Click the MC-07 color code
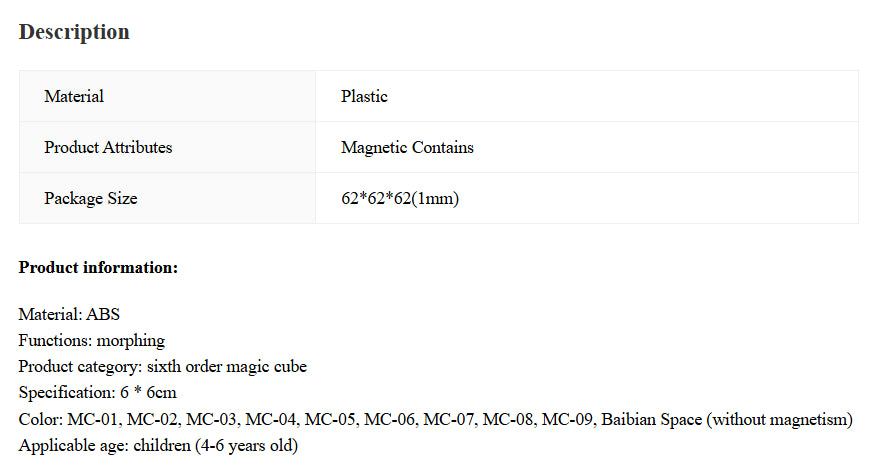The image size is (870, 471). [x=449, y=419]
